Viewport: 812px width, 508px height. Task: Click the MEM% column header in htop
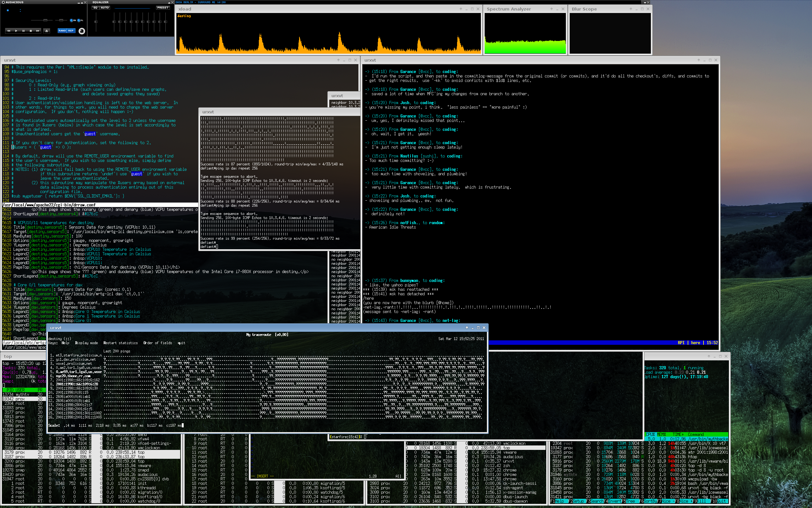click(x=661, y=434)
